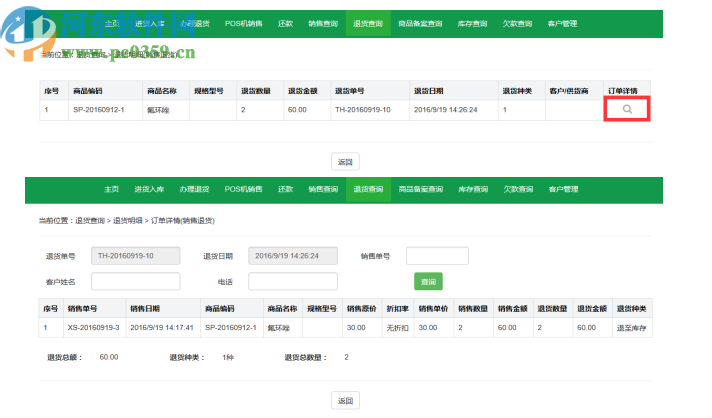Select 办理退货 in the lower navigation bar

(x=194, y=189)
